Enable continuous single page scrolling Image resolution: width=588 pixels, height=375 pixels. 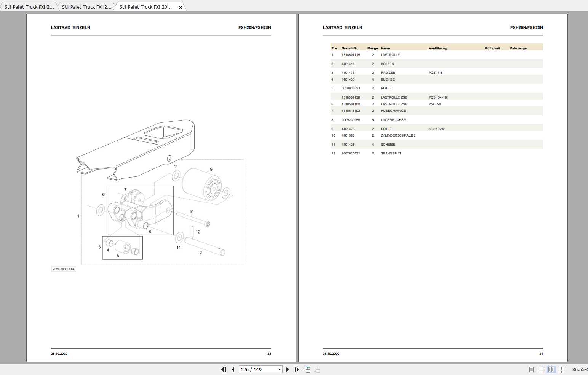click(x=541, y=369)
